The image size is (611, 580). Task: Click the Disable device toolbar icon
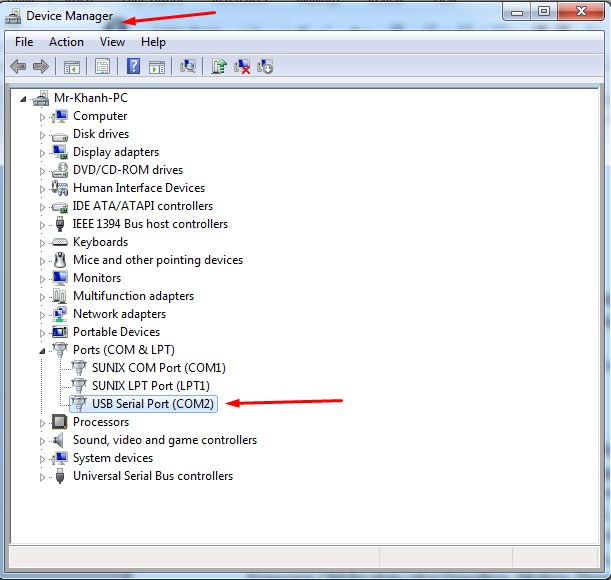(265, 66)
